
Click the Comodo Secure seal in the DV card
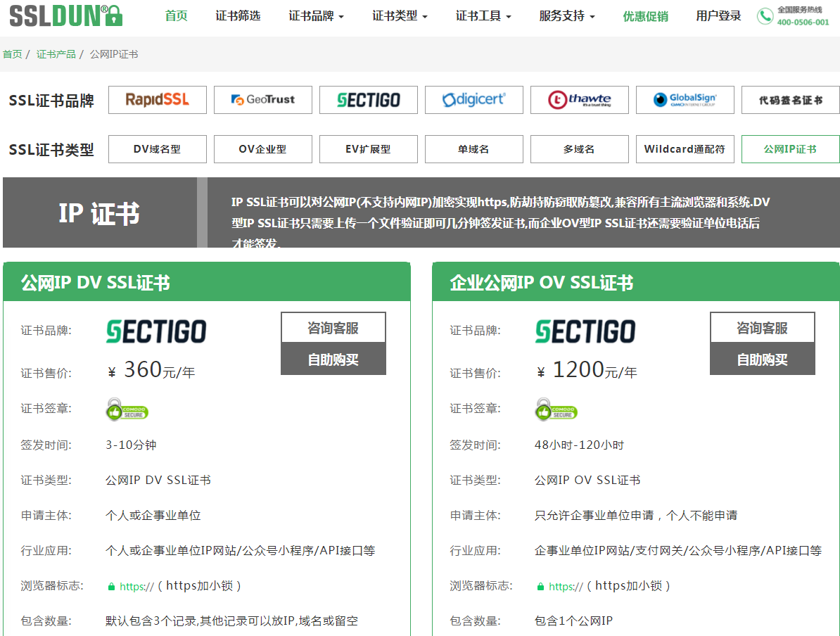[127, 409]
